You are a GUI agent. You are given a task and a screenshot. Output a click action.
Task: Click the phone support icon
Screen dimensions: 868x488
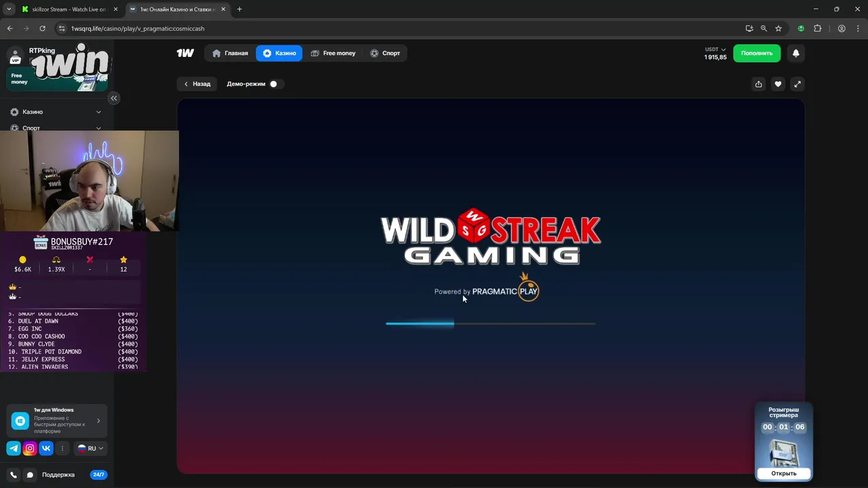[14, 474]
